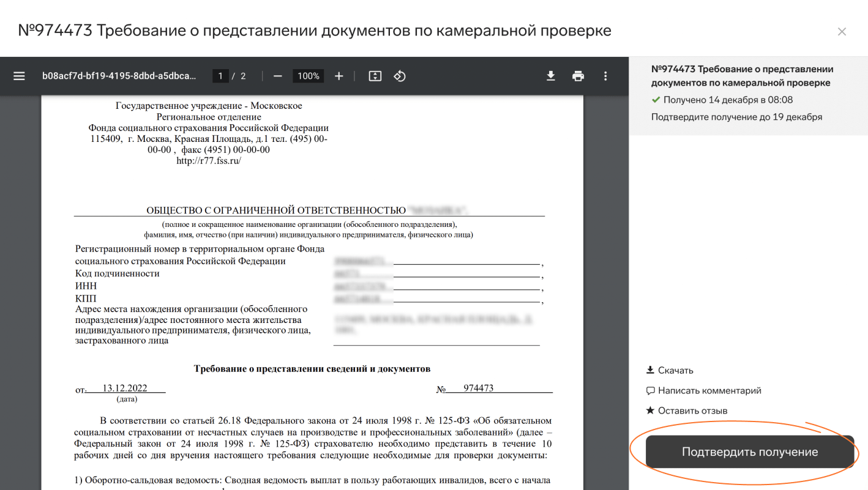Click the star icon beside Оставить отзыв
The height and width of the screenshot is (490, 868).
pos(650,410)
